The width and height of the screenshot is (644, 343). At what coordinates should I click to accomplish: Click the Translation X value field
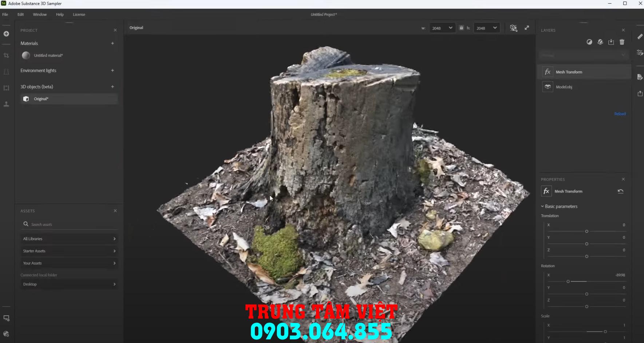click(624, 225)
